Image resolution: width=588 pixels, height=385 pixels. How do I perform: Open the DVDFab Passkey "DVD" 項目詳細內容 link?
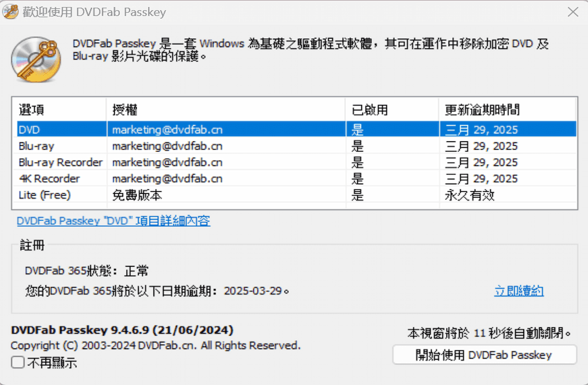113,221
